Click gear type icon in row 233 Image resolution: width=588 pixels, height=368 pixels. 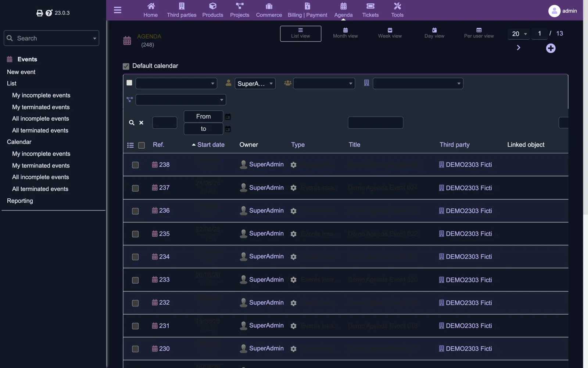pos(293,280)
